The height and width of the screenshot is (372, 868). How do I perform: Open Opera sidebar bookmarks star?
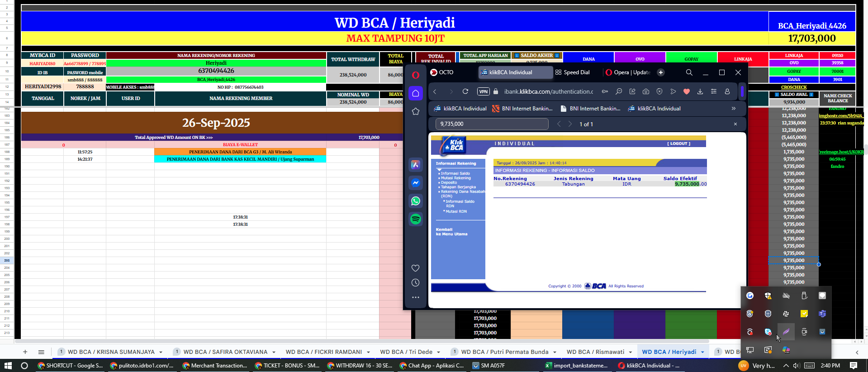point(415,111)
